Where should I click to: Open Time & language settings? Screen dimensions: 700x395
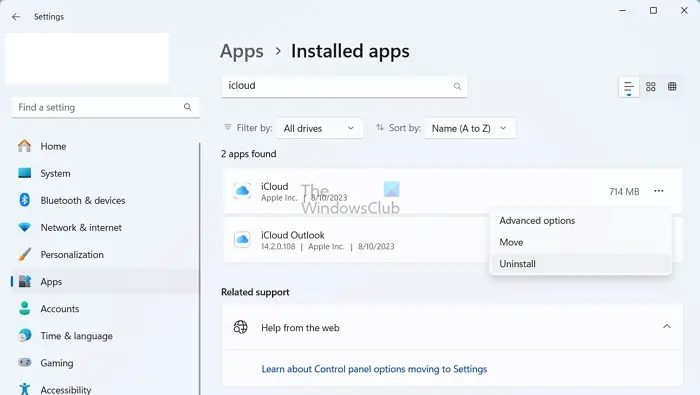click(76, 336)
